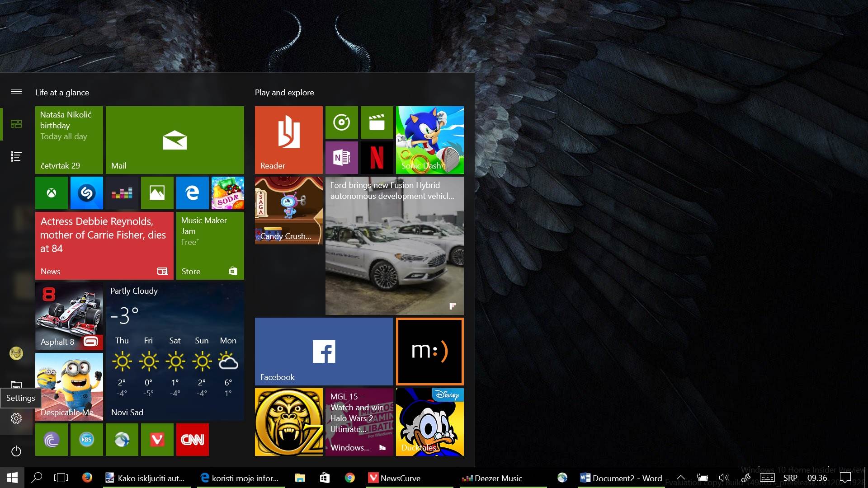868x488 pixels.
Task: Open the Facebook tile
Action: 324,351
